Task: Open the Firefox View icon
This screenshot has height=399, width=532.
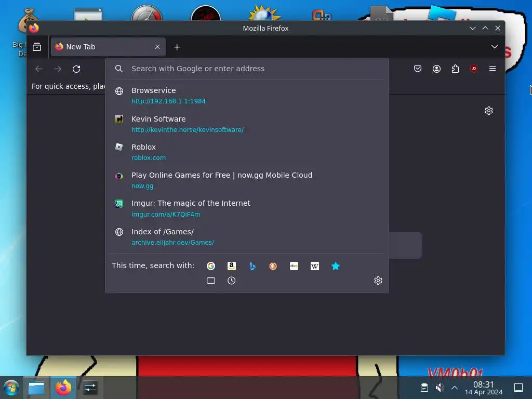Action: point(37,47)
